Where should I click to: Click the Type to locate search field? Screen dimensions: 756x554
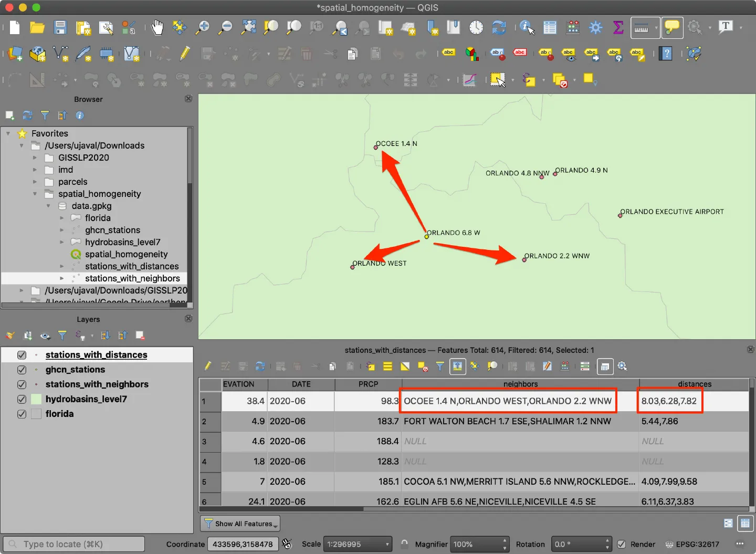73,544
